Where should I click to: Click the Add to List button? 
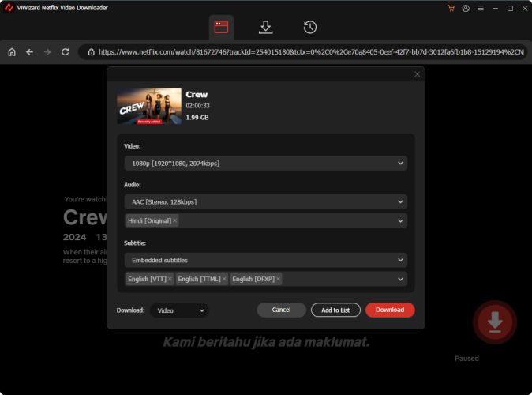[335, 310]
